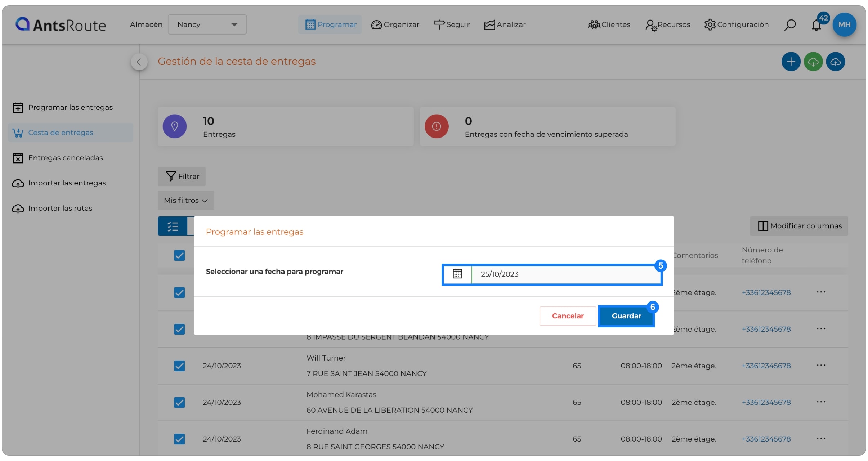Open the notifications bell
Screen dimensions: 868x461
coord(816,25)
